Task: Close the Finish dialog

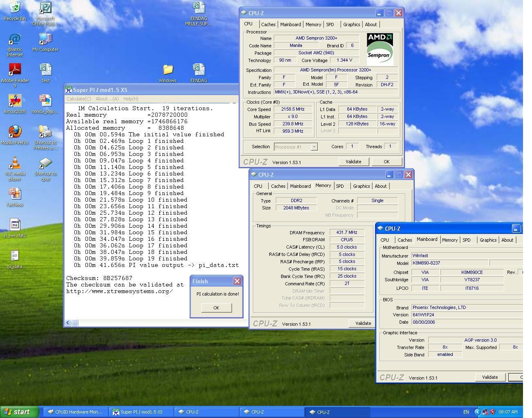Action: pyautogui.click(x=237, y=281)
